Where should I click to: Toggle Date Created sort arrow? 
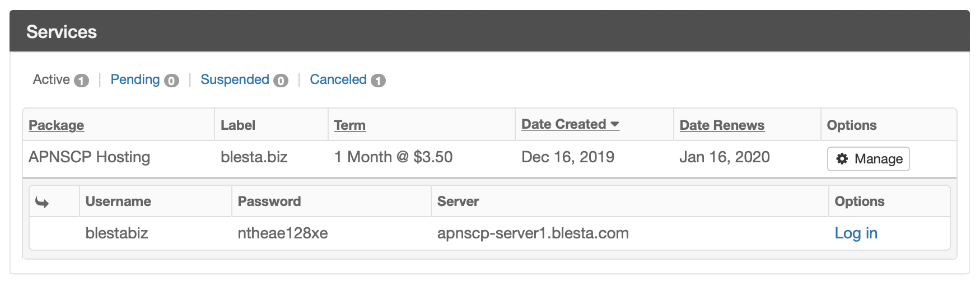tap(615, 124)
